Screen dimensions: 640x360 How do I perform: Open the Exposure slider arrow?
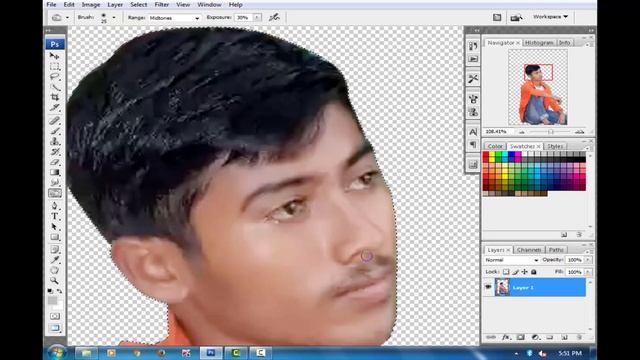(x=257, y=18)
